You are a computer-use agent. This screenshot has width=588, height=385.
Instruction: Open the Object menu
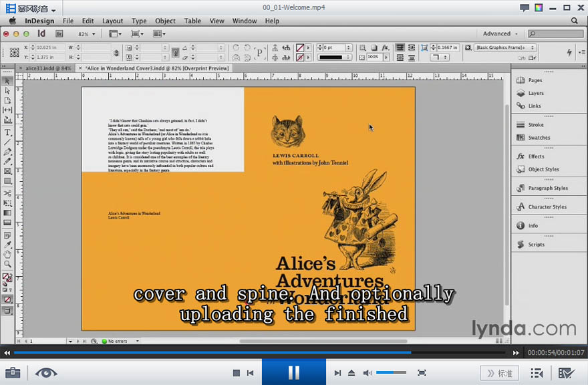point(165,21)
